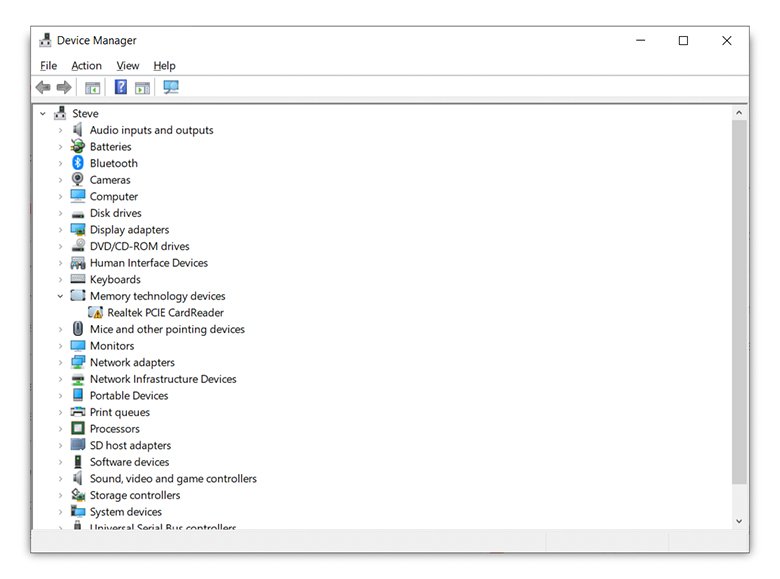
Task: Collapse the Memory technology devices node
Action: pos(60,296)
